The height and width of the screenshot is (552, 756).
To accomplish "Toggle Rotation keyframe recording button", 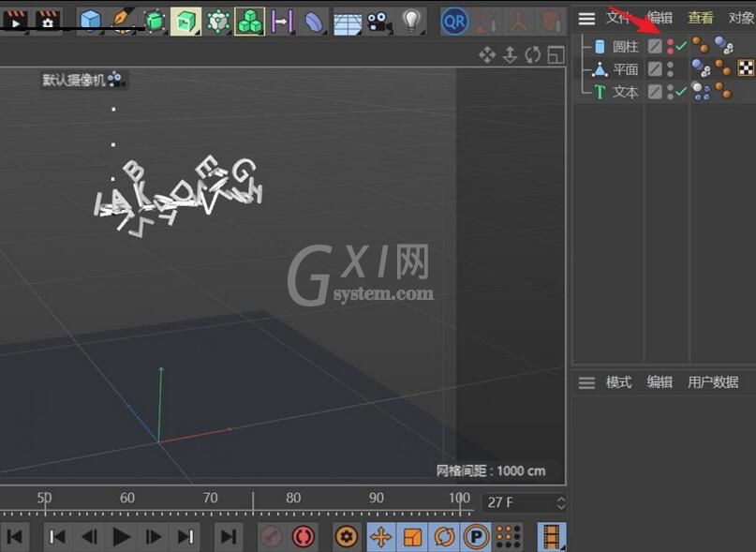I will [x=444, y=537].
